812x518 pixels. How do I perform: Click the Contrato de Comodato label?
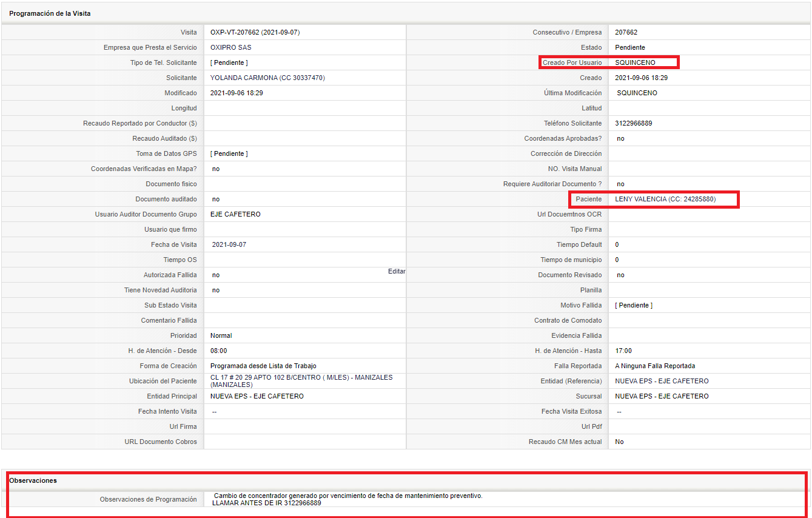pyautogui.click(x=568, y=320)
